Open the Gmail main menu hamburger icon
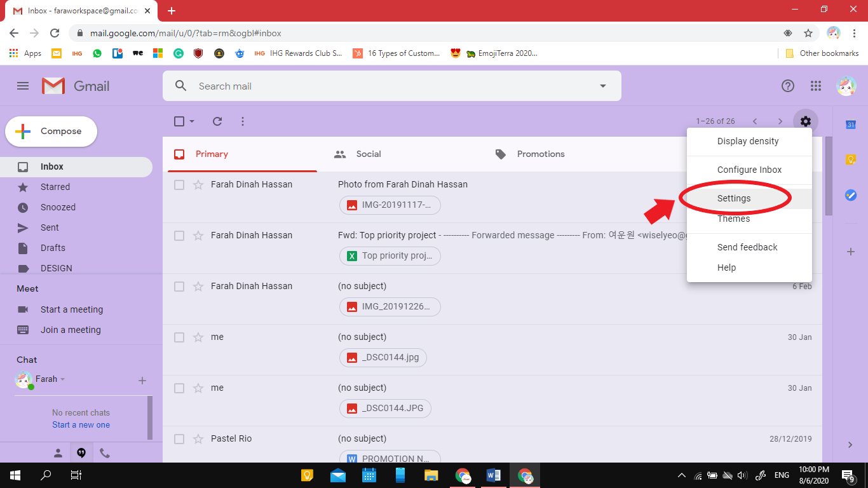Screen dimensions: 868x488 pyautogui.click(x=23, y=86)
